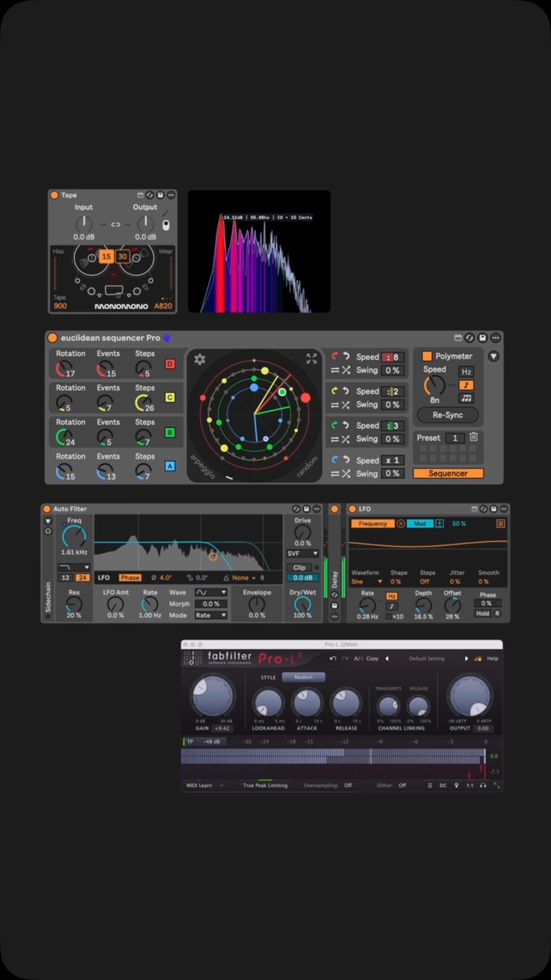This screenshot has height=980, width=551.
Task: Shuffle the yellow C layer with the random icon
Action: (x=346, y=405)
